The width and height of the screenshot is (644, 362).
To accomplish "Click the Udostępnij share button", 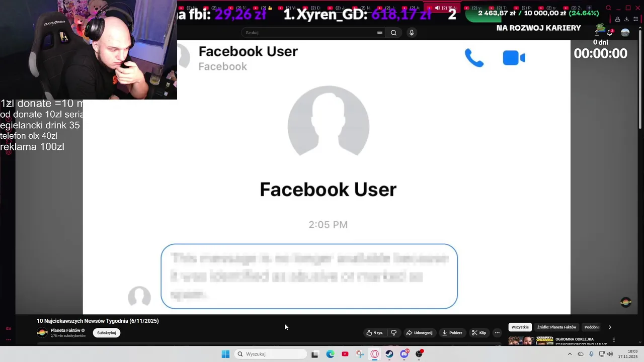I will tap(419, 333).
